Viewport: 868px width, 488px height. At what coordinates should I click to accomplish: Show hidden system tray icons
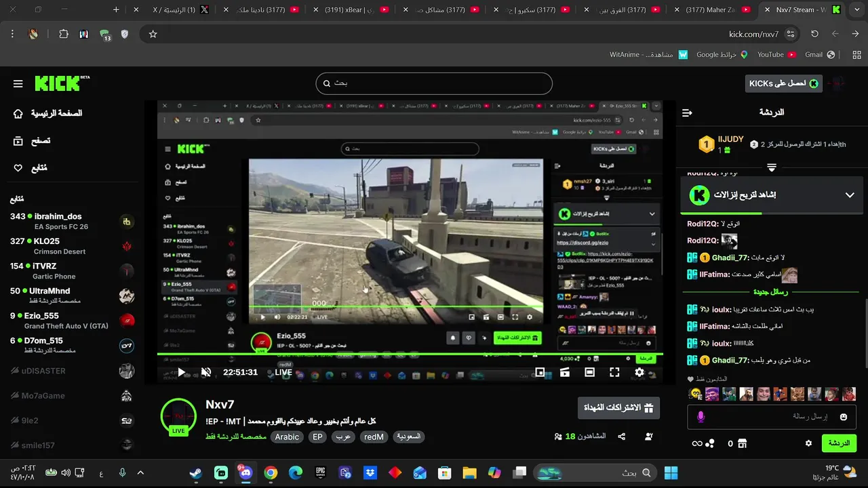[140, 473]
